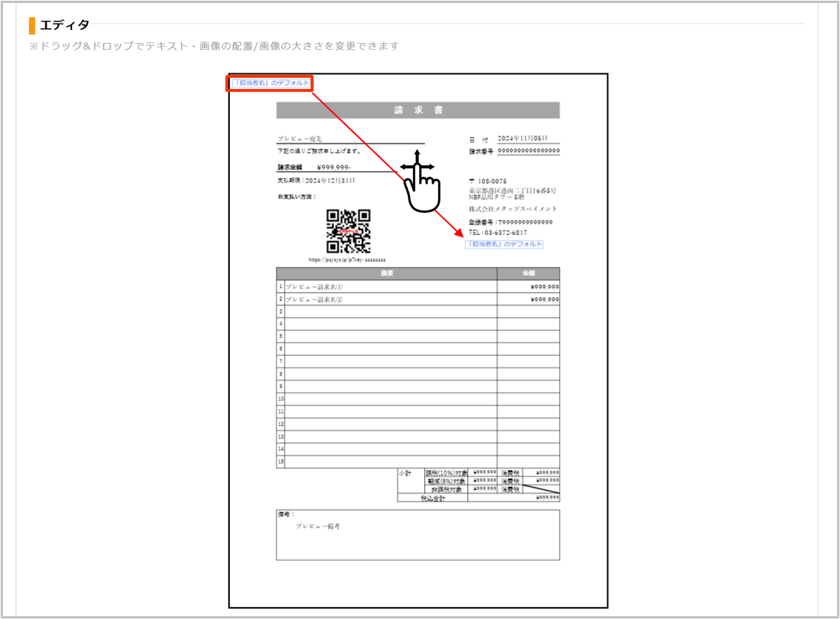Click the 摘要 table column header
The width and height of the screenshot is (840, 619).
point(386,274)
